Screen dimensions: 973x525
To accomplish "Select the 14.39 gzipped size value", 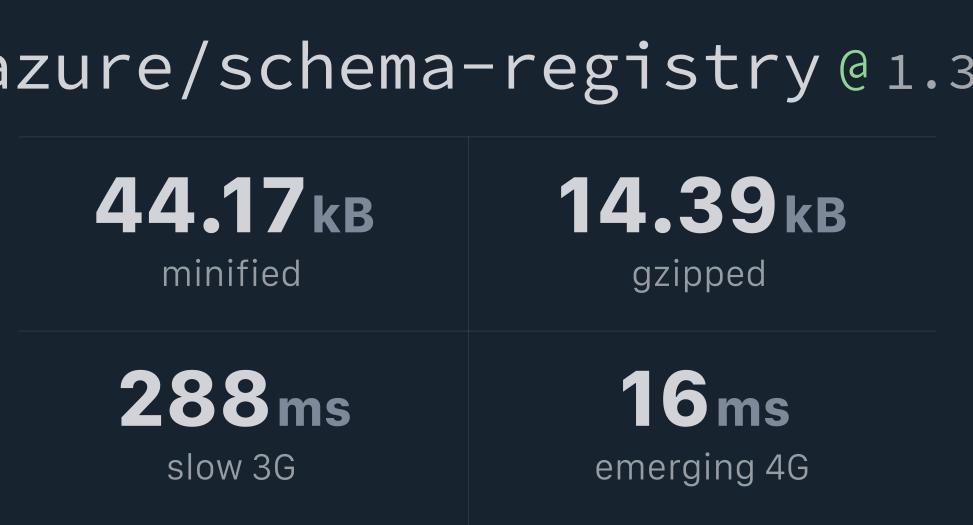I will point(668,205).
